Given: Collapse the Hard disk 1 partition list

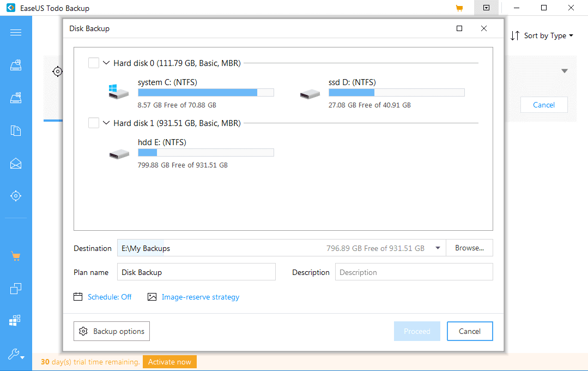Looking at the screenshot, I should tap(106, 123).
